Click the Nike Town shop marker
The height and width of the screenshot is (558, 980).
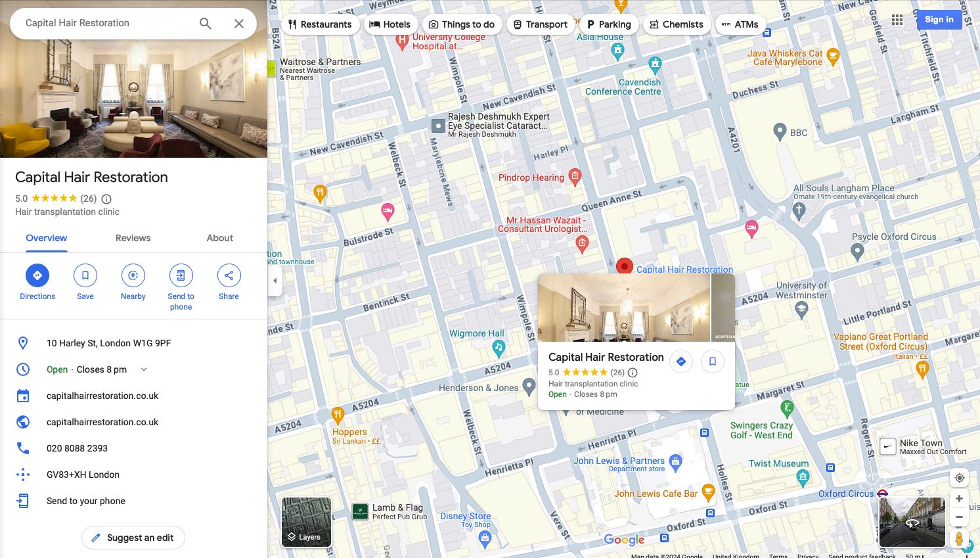click(888, 447)
